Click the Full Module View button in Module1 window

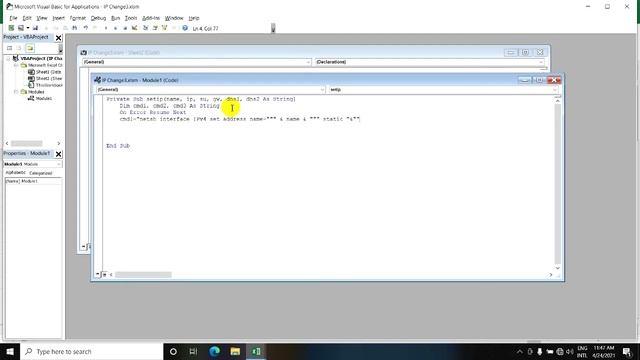104,275
